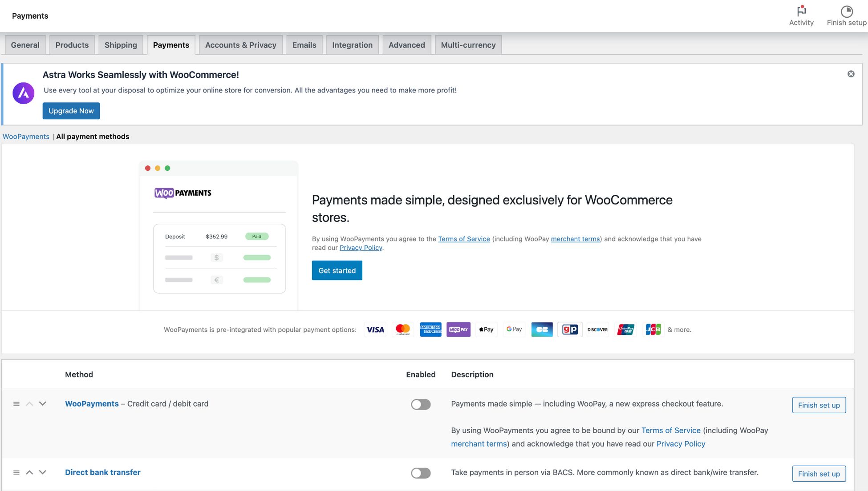Image resolution: width=868 pixels, height=491 pixels.
Task: Click the WooPay purple logo
Action: click(458, 330)
